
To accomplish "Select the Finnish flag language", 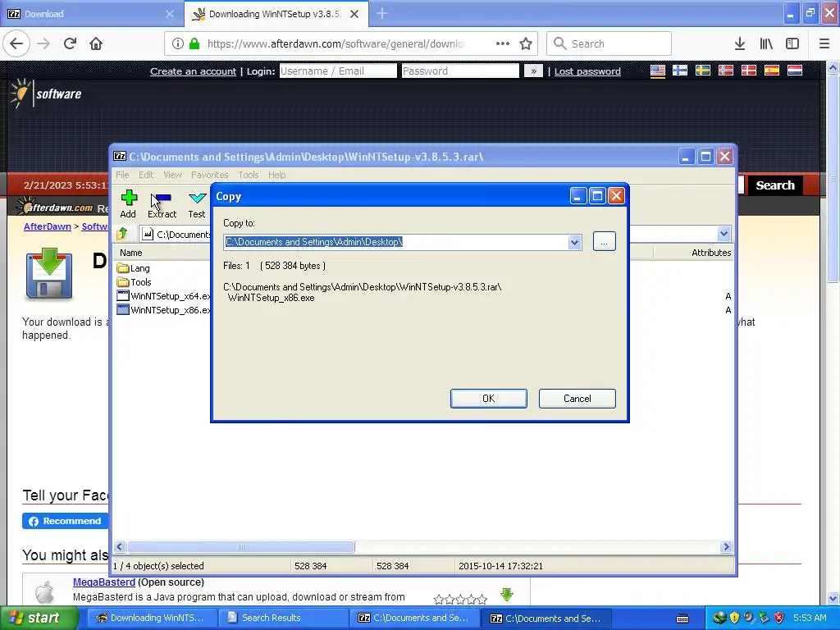I will tap(680, 71).
